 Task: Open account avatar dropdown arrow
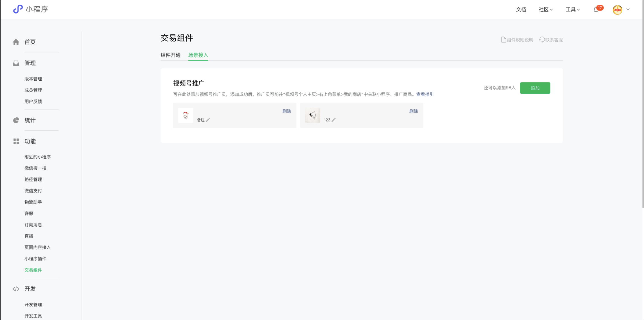(x=628, y=10)
